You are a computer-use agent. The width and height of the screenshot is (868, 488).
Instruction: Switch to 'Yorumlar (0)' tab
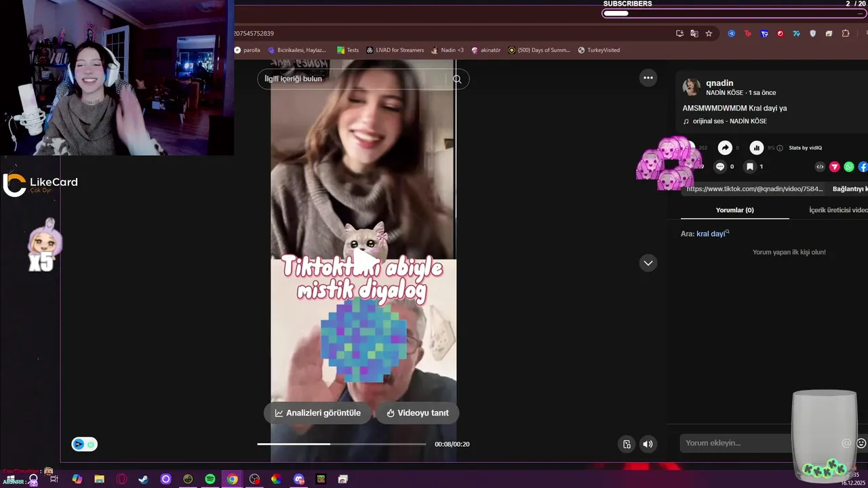pyautogui.click(x=734, y=210)
